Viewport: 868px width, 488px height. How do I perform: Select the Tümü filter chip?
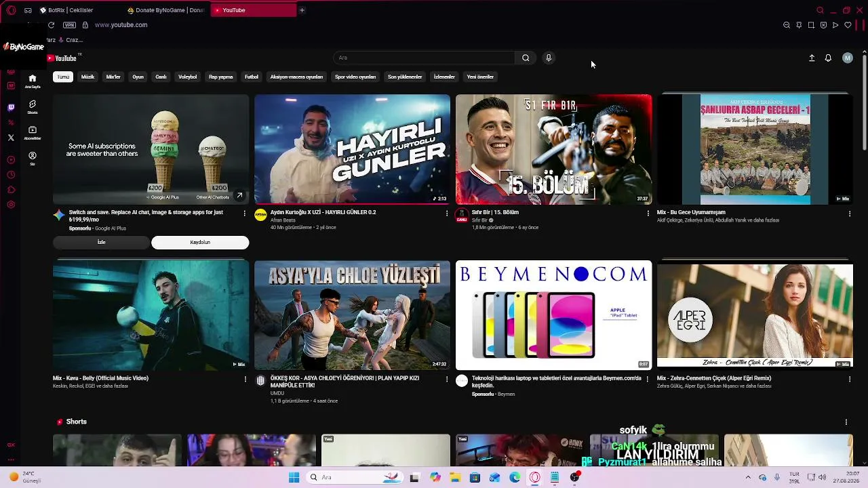coord(63,77)
